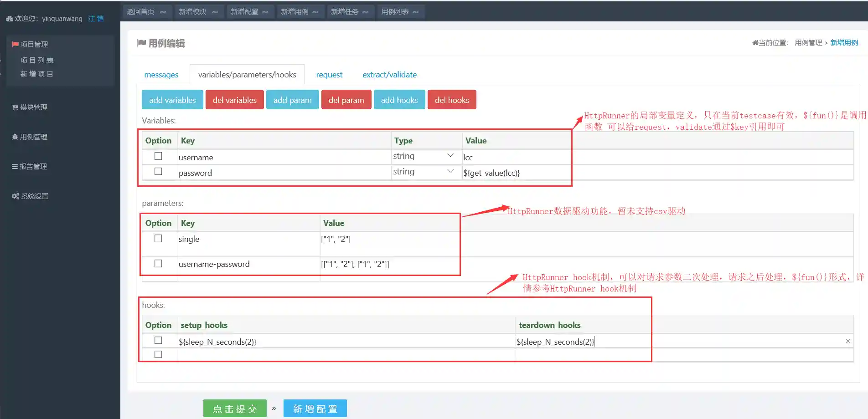Click the flag icon beside 项目管理
868x419 pixels.
pyautogui.click(x=15, y=44)
